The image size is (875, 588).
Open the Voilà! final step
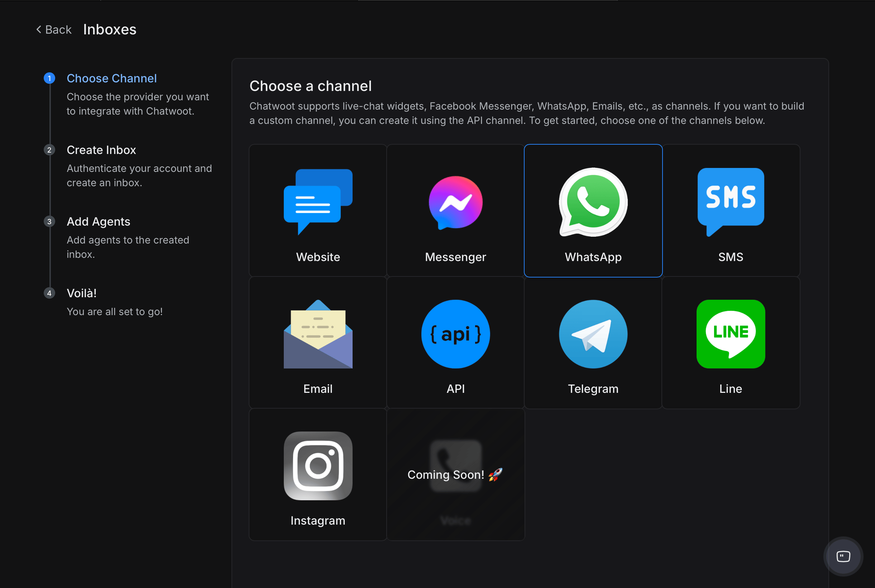tap(81, 293)
